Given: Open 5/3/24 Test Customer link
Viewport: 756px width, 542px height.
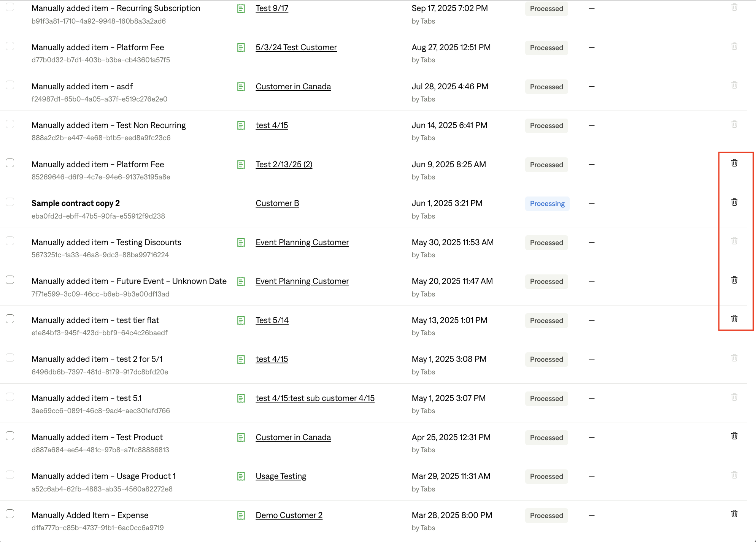Looking at the screenshot, I should [x=296, y=48].
